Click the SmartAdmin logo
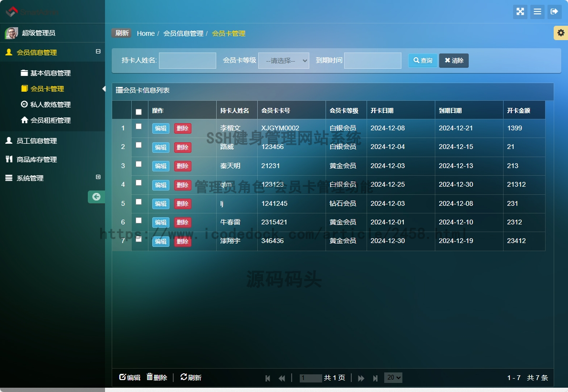The height and width of the screenshot is (392, 568). (32, 12)
